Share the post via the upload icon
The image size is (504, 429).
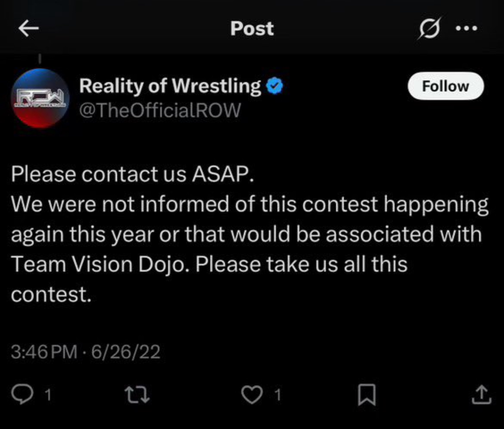coord(482,395)
